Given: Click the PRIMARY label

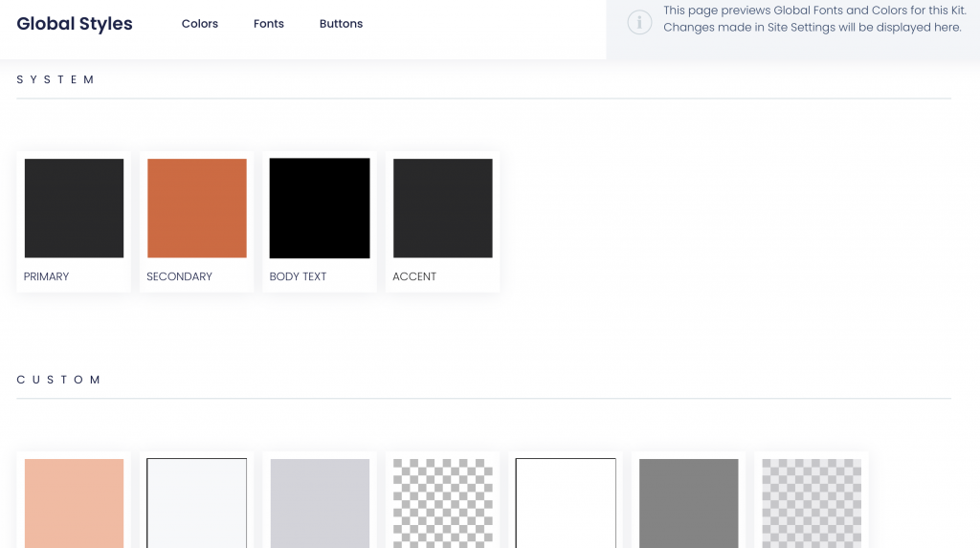Looking at the screenshot, I should pyautogui.click(x=46, y=276).
